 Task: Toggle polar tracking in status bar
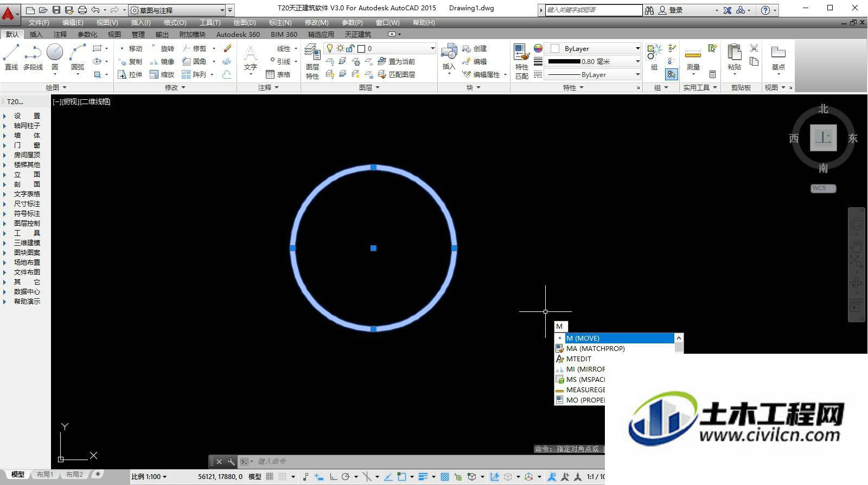[345, 476]
